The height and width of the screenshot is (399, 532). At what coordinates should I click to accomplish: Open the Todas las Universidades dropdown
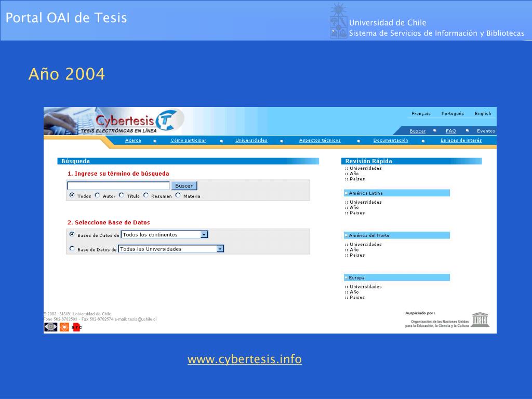(x=171, y=249)
